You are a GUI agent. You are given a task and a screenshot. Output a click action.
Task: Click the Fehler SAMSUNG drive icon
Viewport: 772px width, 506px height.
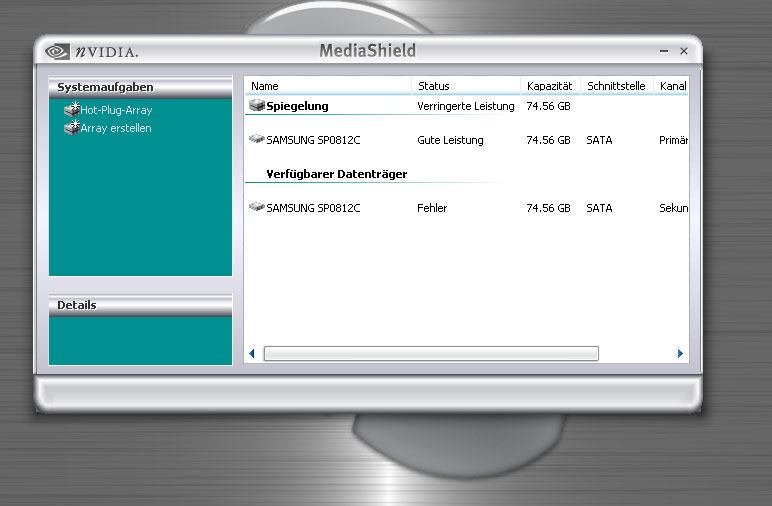point(257,207)
